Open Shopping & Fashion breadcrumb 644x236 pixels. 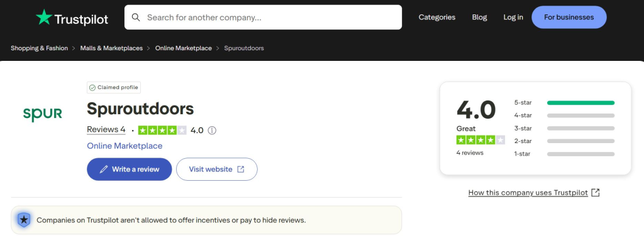(40, 48)
